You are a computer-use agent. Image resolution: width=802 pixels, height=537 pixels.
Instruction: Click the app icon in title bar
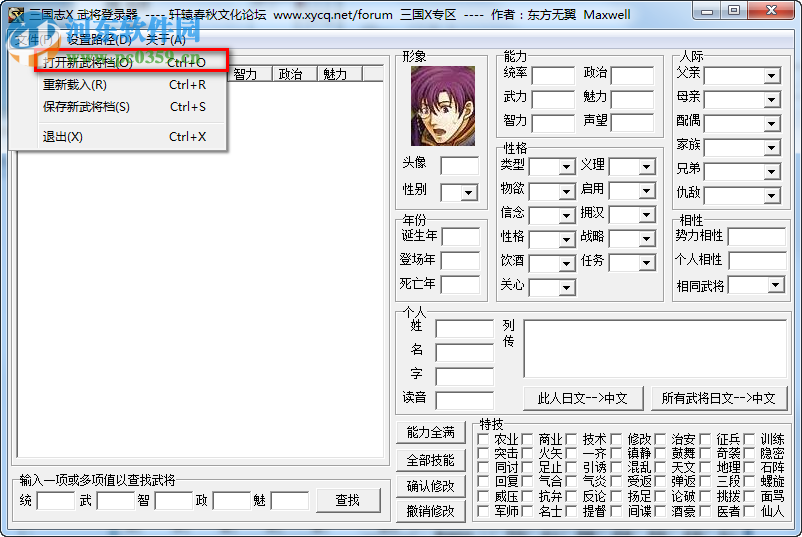click(x=16, y=14)
